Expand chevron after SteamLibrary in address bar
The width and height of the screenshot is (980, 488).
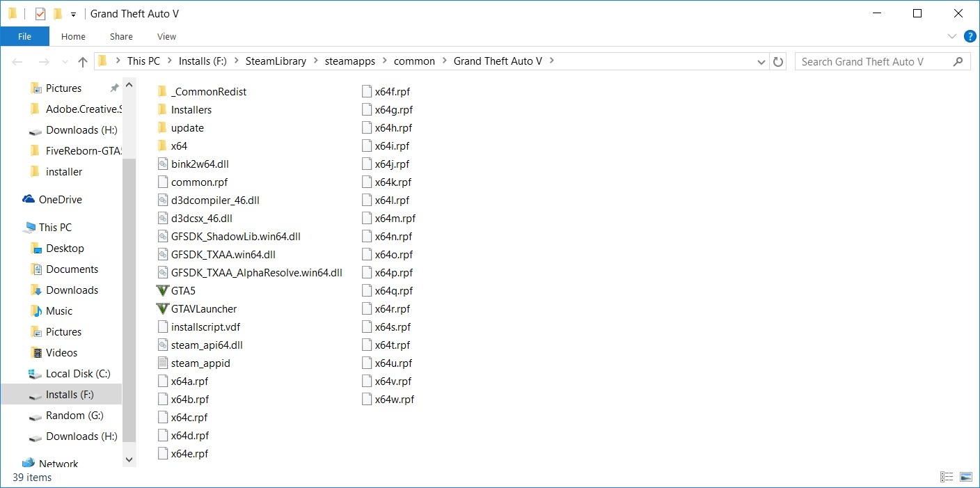click(x=315, y=61)
